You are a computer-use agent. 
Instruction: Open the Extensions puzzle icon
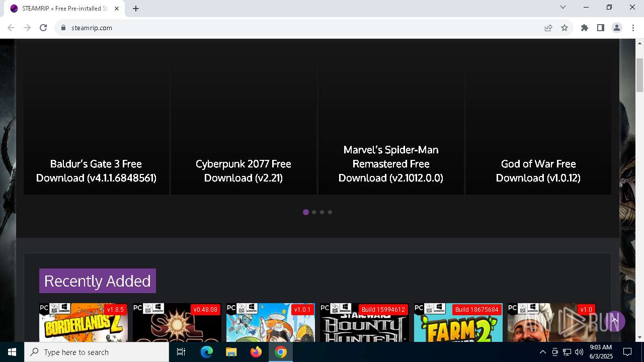[x=585, y=28]
